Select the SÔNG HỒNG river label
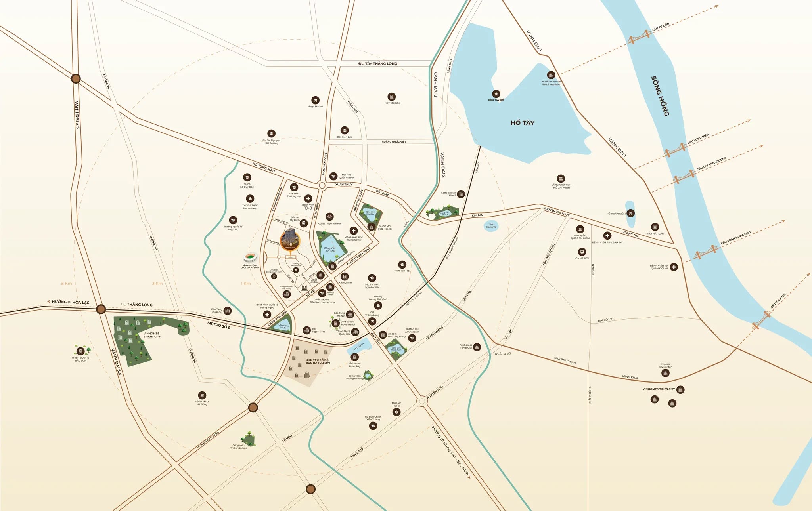812x511 pixels. pyautogui.click(x=660, y=96)
